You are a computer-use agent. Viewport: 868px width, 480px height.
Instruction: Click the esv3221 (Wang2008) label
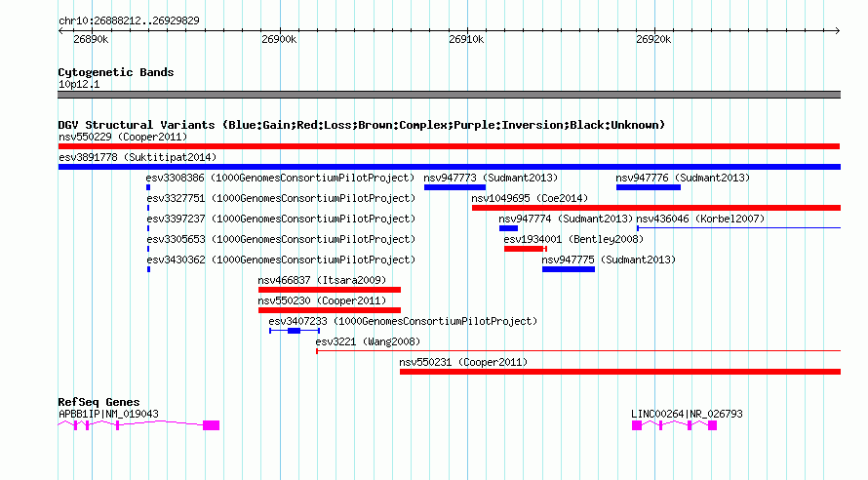(x=368, y=341)
